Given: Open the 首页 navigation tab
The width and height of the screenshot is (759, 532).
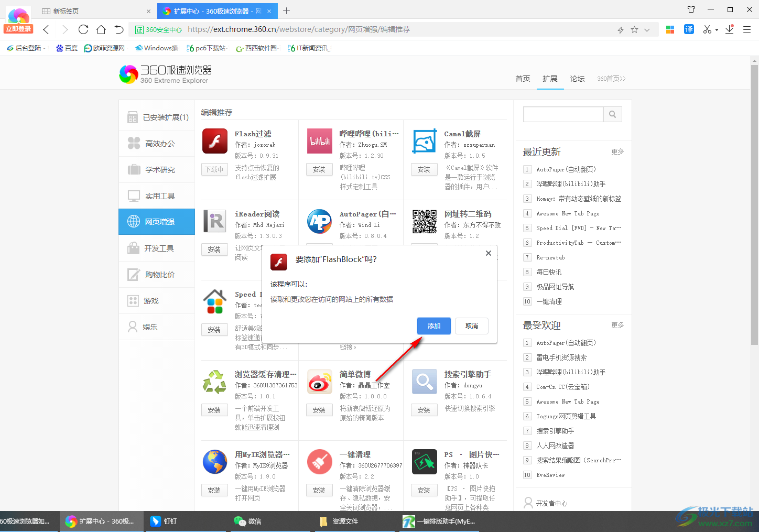Looking at the screenshot, I should 523,79.
